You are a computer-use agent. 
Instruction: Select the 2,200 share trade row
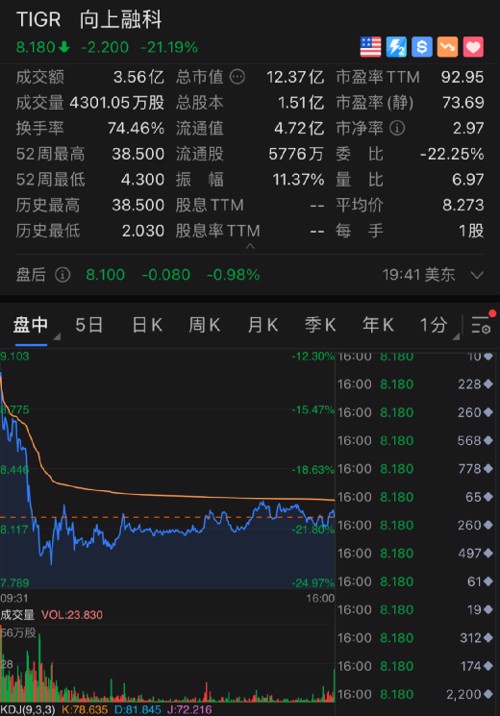(415, 695)
